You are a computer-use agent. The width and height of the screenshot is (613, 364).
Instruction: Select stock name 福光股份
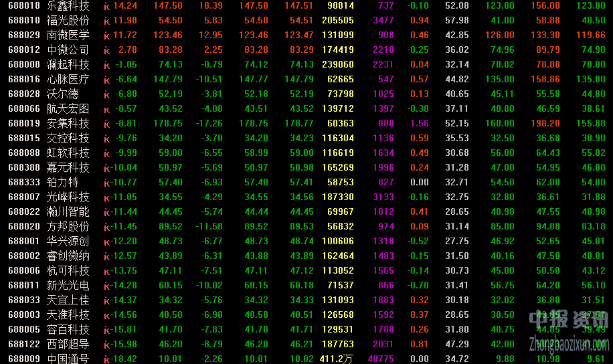[x=68, y=20]
